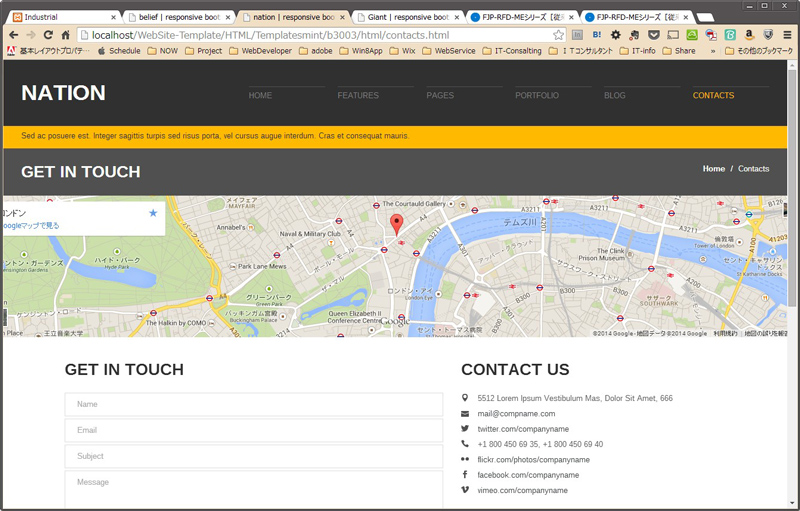Click the red map pin marker

(x=396, y=224)
